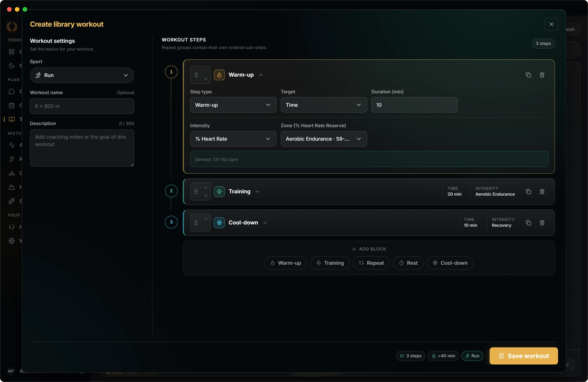Duplicate the Training step
This screenshot has width=588, height=382.
coord(528,192)
